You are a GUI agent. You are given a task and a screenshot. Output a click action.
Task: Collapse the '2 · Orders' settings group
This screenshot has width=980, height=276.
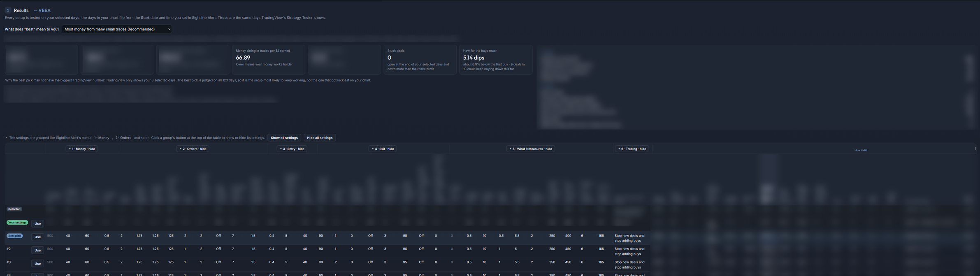click(193, 149)
